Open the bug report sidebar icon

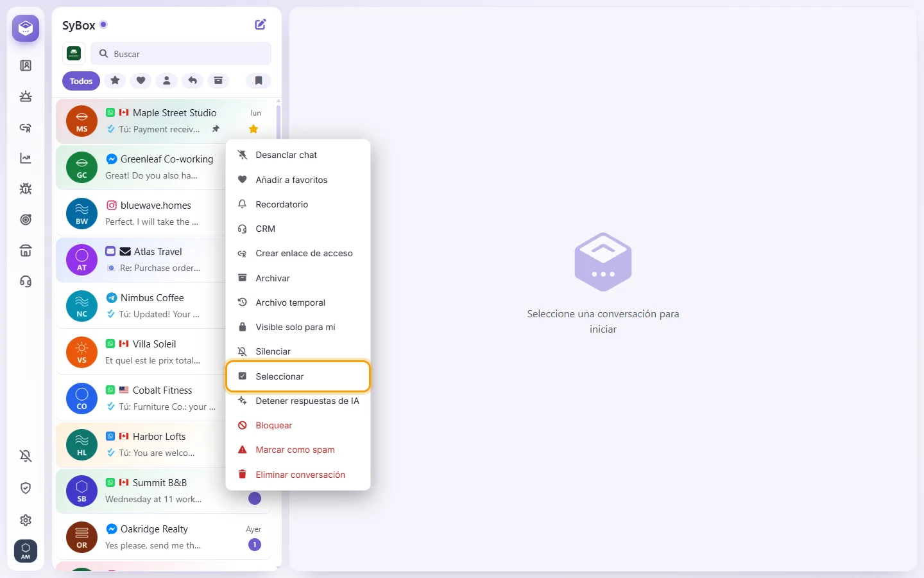tap(26, 189)
